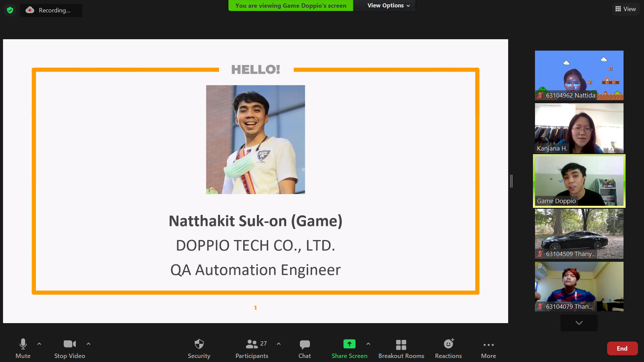Show more participant videos with down arrow
The image size is (644, 362).
tap(579, 323)
